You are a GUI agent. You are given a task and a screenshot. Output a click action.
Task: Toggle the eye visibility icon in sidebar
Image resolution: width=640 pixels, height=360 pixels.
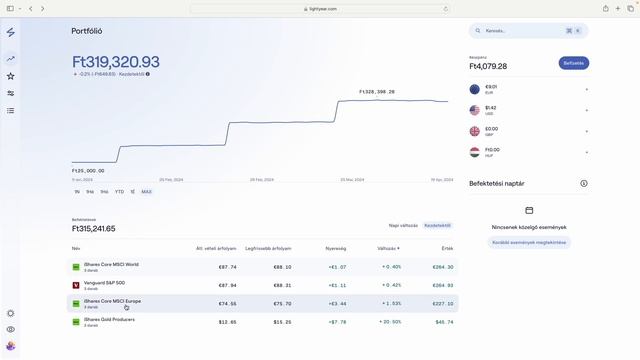click(11, 329)
